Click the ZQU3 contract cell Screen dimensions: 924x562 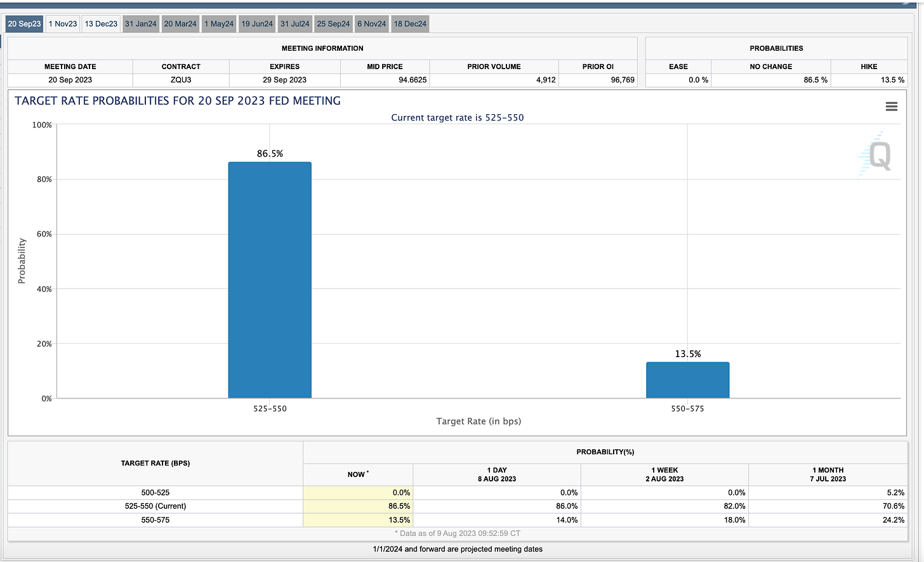[x=180, y=79]
